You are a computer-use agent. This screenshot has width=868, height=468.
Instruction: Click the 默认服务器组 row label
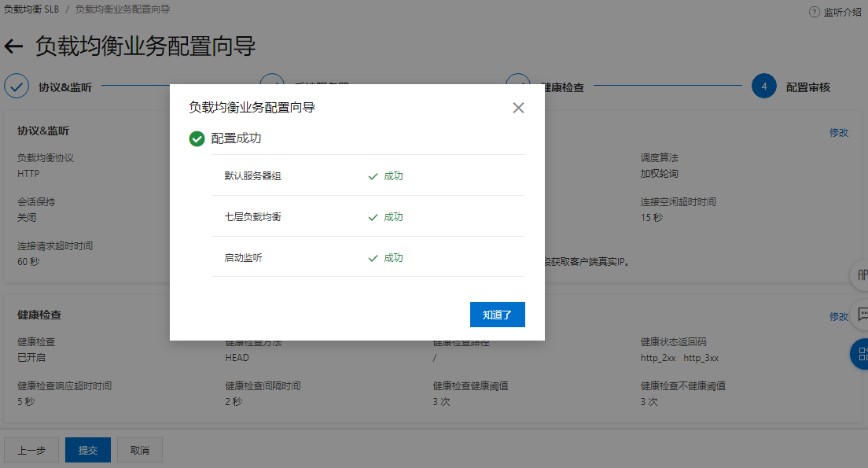click(252, 176)
